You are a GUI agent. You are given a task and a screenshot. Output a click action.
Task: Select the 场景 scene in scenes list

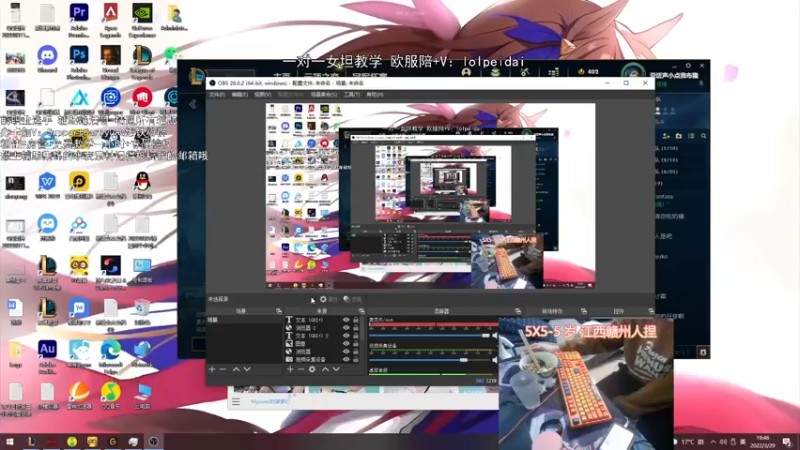[244, 320]
